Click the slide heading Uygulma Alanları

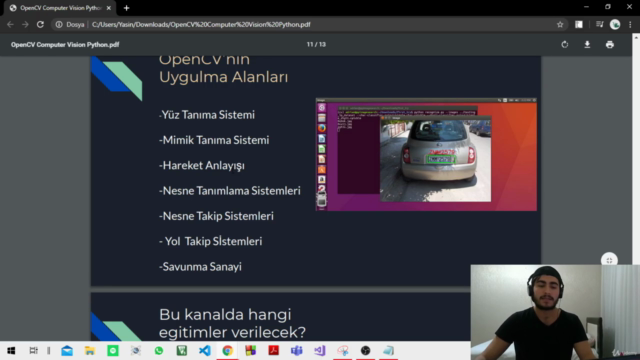pos(223,77)
